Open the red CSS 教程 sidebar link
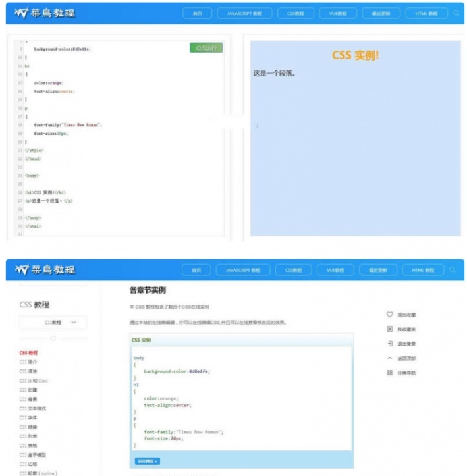Image resolution: width=467 pixels, height=476 pixels. pos(28,353)
